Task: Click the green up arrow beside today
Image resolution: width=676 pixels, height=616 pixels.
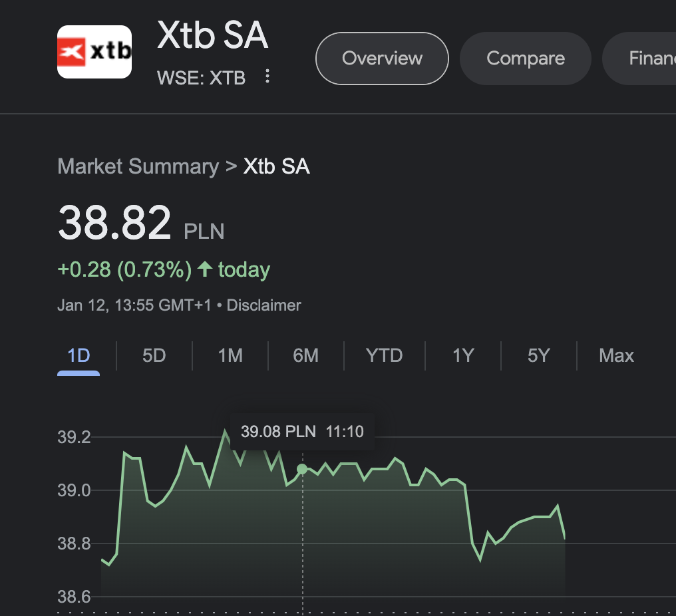Action: 205,269
